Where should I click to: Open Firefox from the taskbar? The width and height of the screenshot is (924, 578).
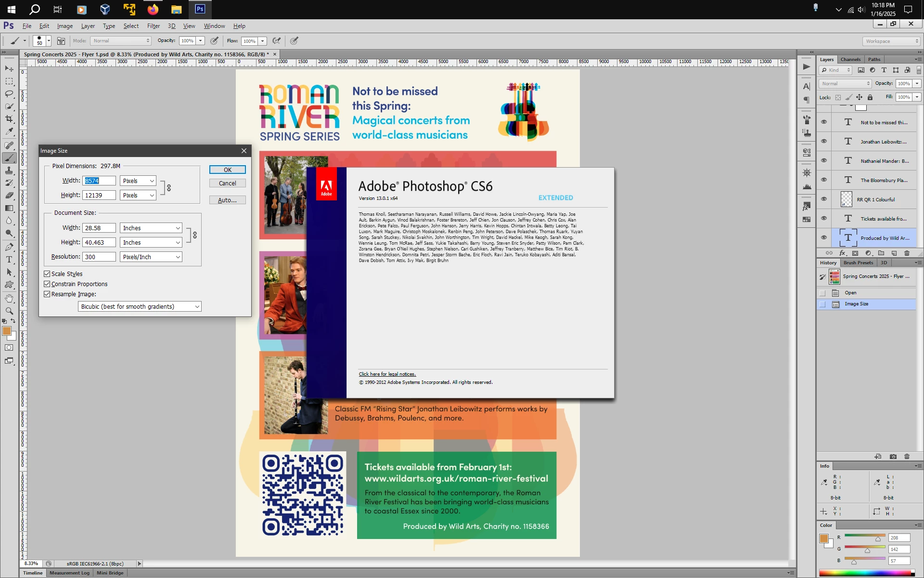pos(153,9)
